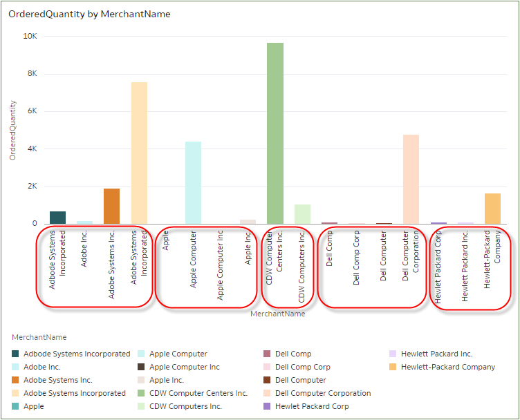The width and height of the screenshot is (520, 420).
Task: Click the Adobe Systems Inc. x-axis label
Action: click(111, 265)
